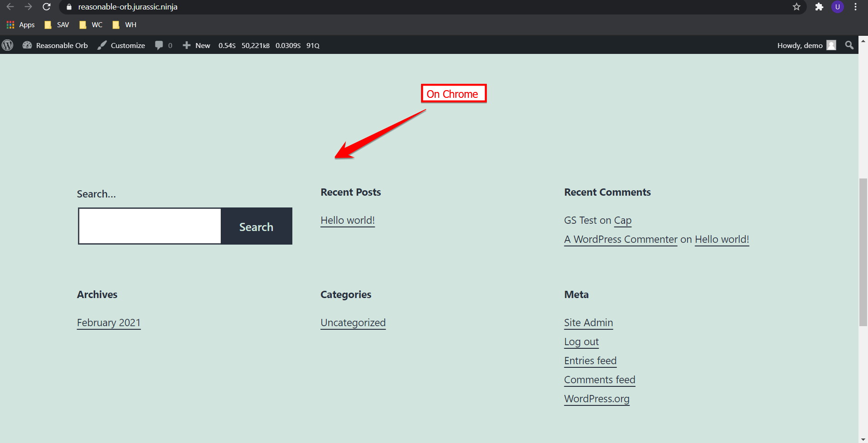Select the Customize paintbrush icon

coord(101,45)
